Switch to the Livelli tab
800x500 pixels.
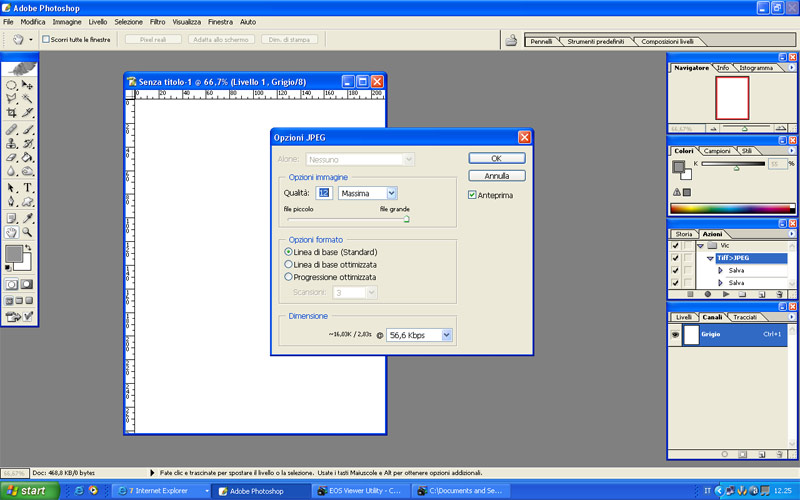point(684,317)
